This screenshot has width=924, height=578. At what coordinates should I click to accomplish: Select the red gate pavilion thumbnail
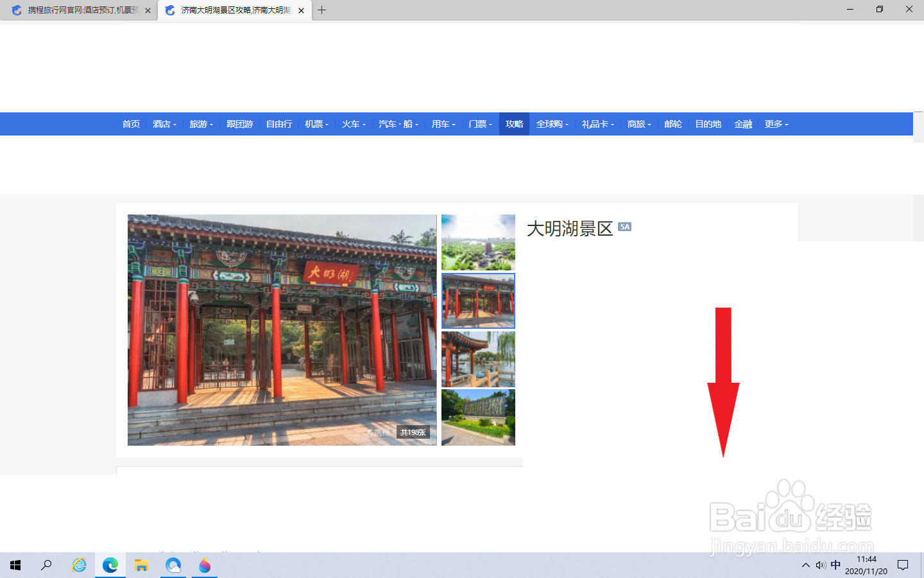(478, 301)
